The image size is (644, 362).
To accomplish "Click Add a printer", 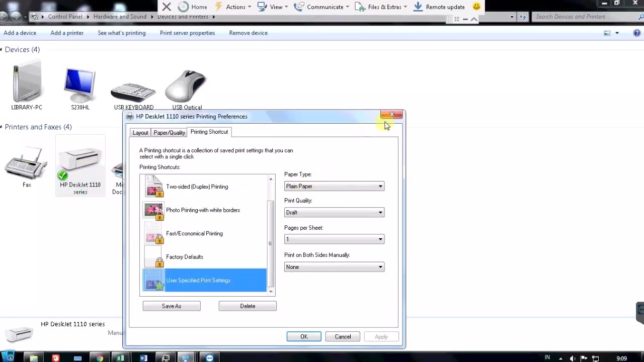I will [67, 33].
